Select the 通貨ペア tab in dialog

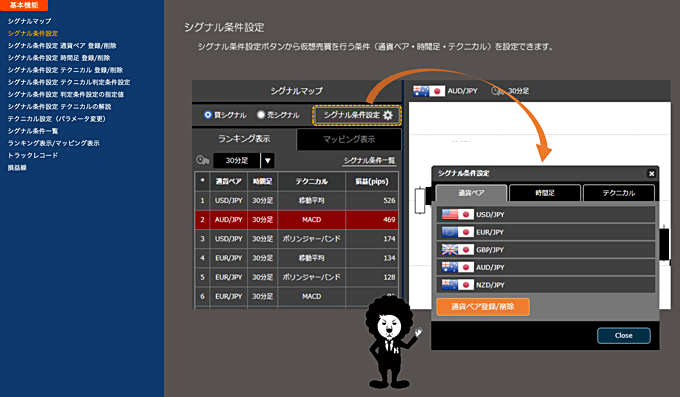pos(471,193)
